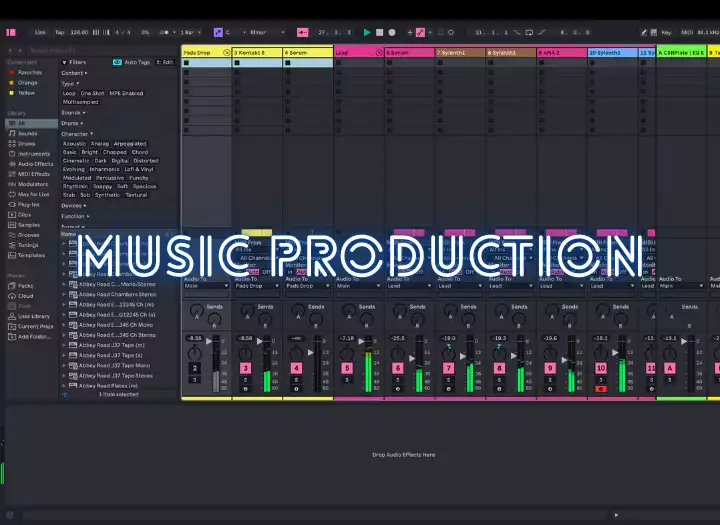Solo track 6 with its S button
Viewport: 720px width, 525px height.
[398, 380]
